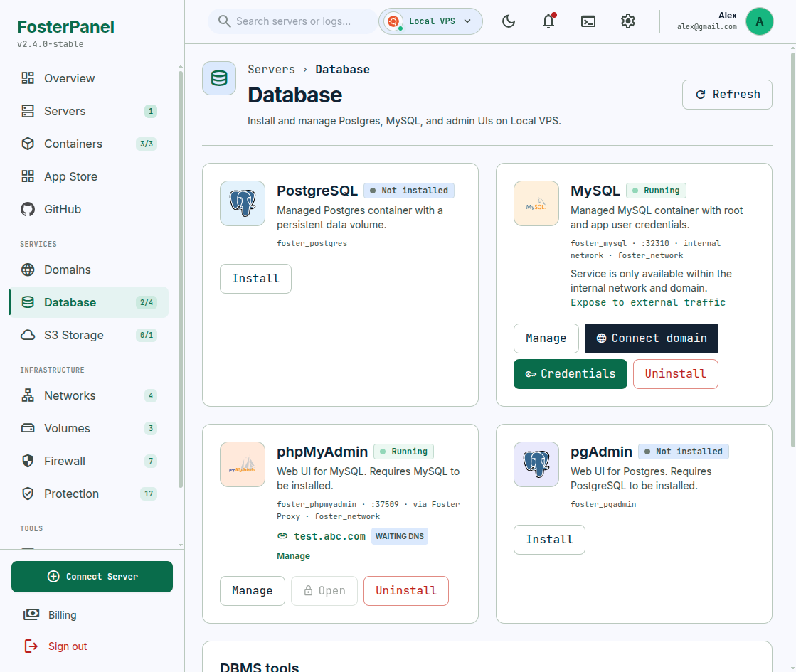Click the PostgreSQL elephant logo

click(x=243, y=203)
